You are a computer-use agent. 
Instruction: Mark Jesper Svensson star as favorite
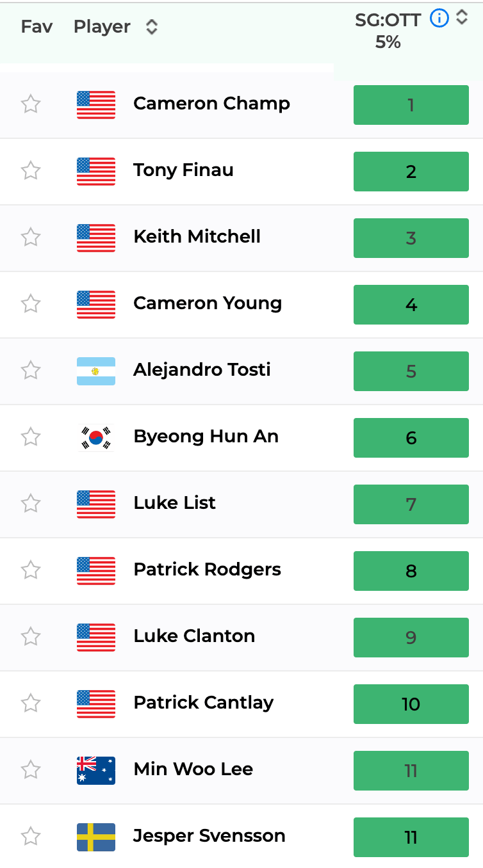click(31, 836)
